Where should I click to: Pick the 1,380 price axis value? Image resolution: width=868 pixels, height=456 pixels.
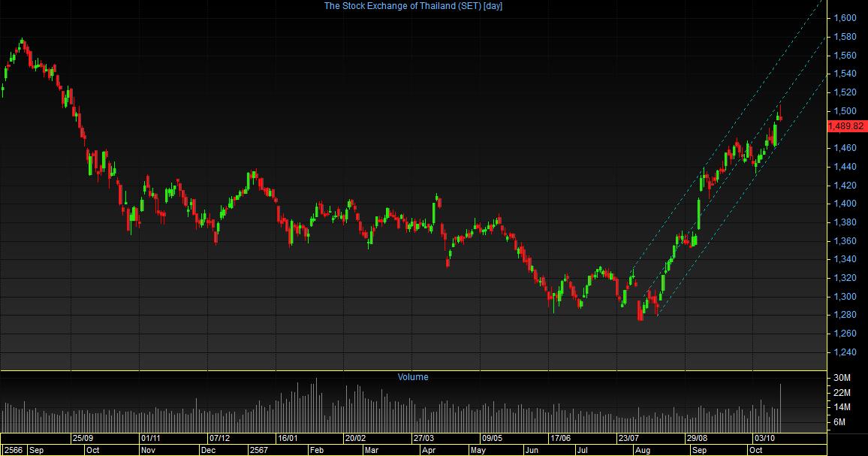[x=845, y=222]
